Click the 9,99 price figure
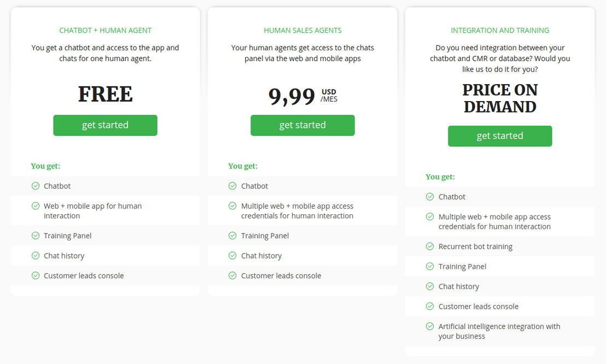This screenshot has height=364, width=606. click(292, 96)
